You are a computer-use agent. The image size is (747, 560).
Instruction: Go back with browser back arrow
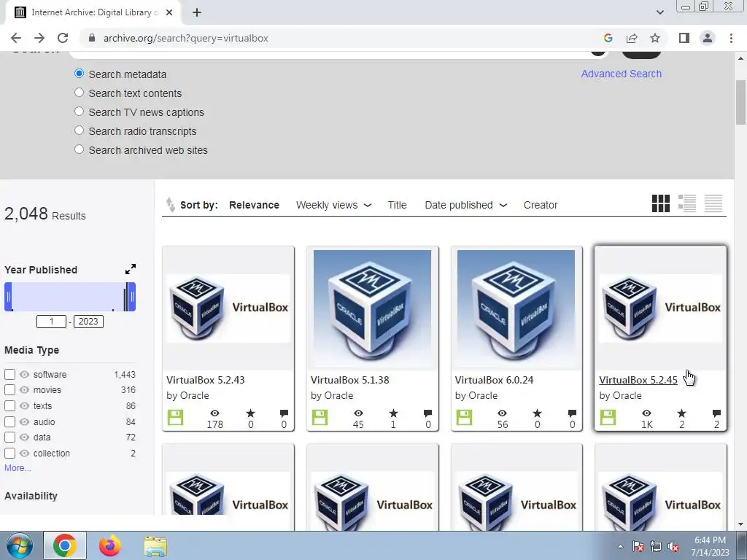[16, 38]
